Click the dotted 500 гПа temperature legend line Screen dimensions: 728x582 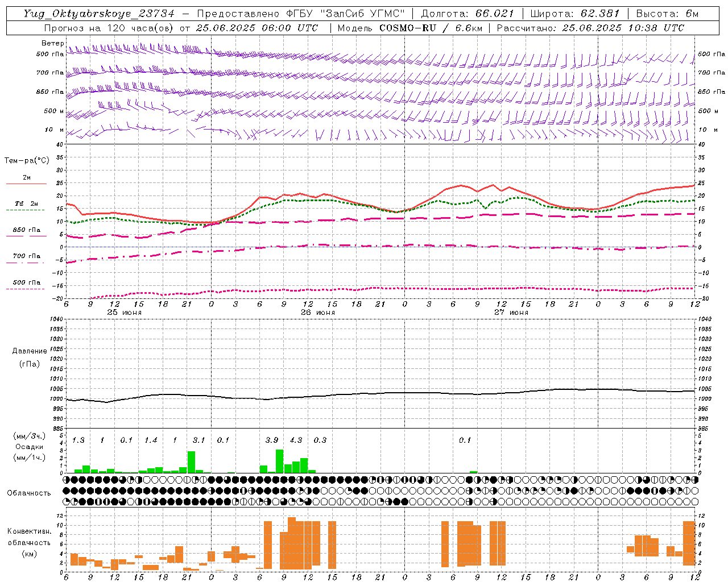pos(26,289)
